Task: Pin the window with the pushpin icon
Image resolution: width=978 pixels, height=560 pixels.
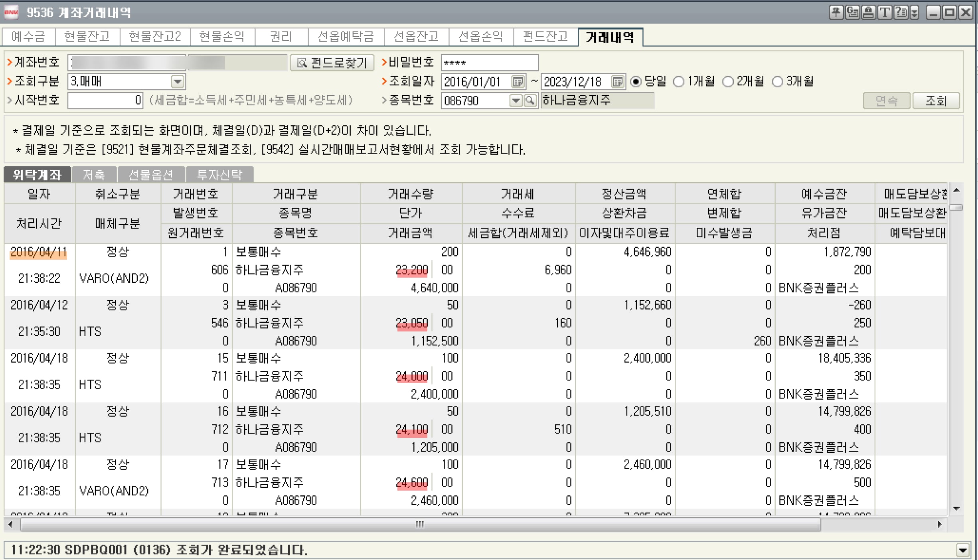Action: (836, 12)
